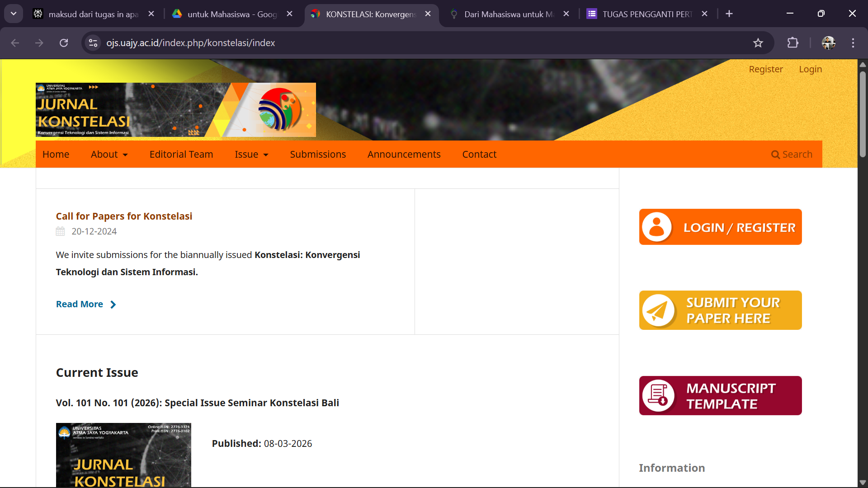Click the SUBMIT YOUR PAPER HERE banner
The width and height of the screenshot is (868, 488).
[721, 310]
